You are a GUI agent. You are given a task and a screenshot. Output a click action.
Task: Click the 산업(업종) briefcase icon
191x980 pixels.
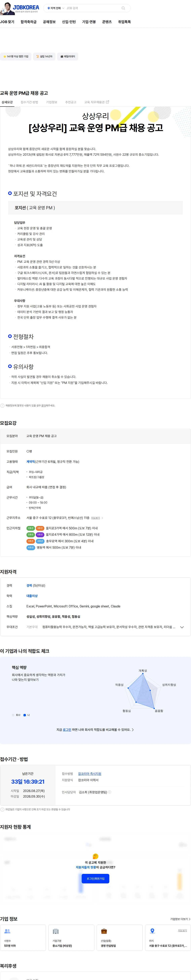pyautogui.click(x=104, y=931)
